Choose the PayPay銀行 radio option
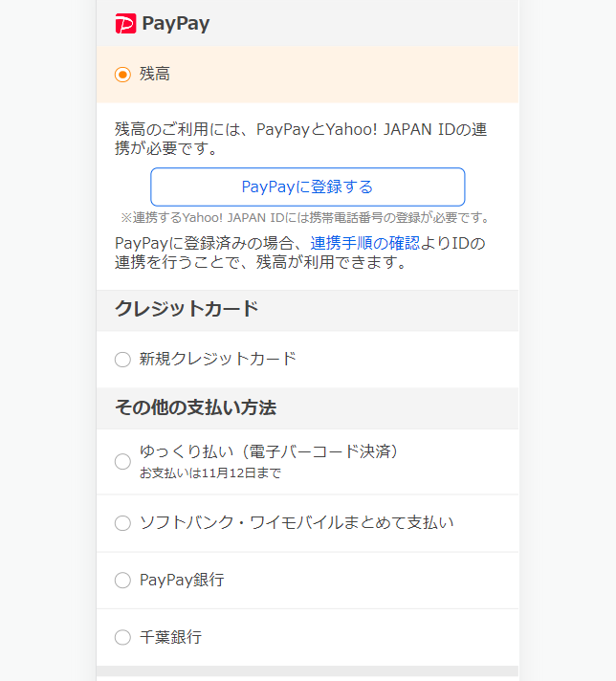 click(x=122, y=581)
